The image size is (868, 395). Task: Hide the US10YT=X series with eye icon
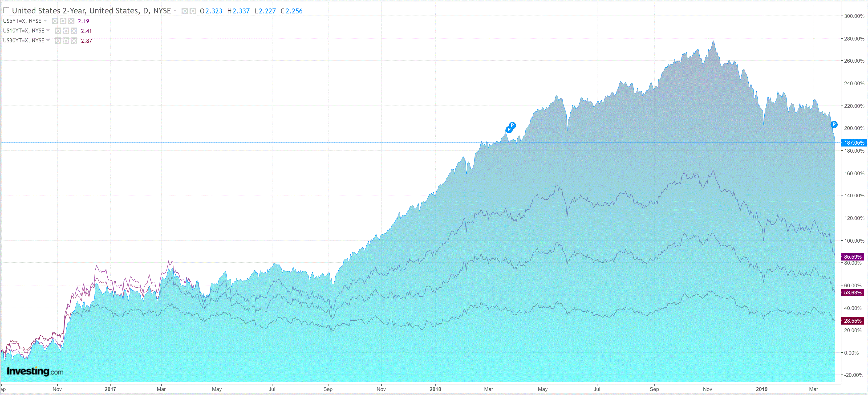(58, 31)
